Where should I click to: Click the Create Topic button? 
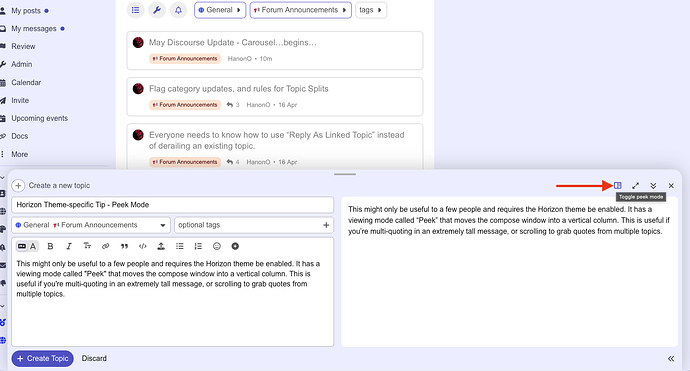point(43,359)
